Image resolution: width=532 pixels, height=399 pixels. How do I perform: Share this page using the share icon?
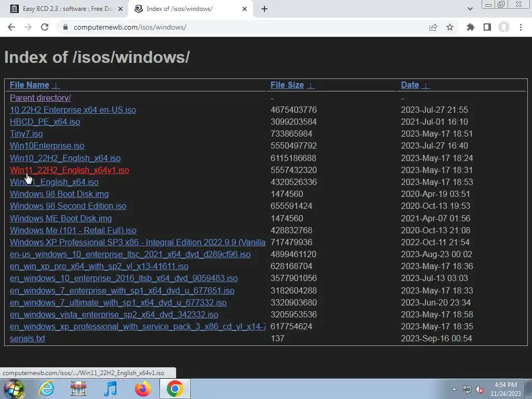pyautogui.click(x=433, y=27)
